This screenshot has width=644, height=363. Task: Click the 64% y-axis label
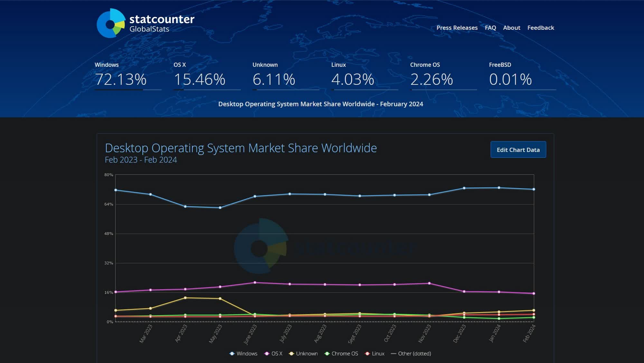coord(109,204)
